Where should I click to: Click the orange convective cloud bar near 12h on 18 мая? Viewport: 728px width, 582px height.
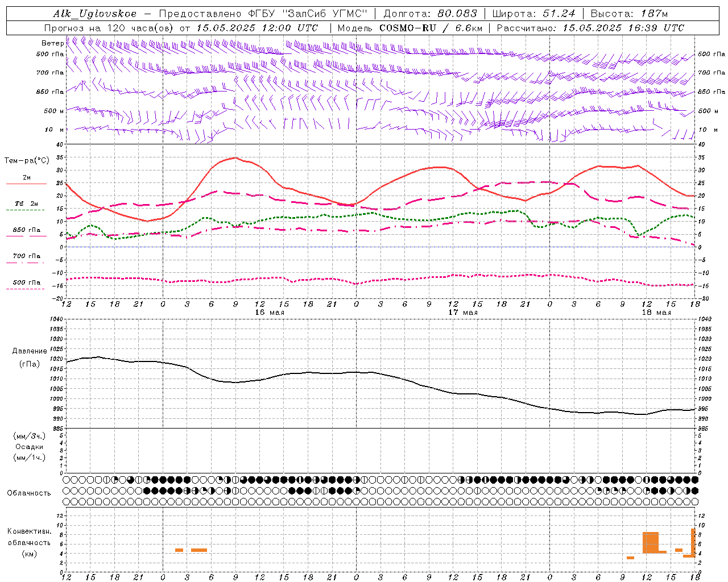[x=650, y=542]
